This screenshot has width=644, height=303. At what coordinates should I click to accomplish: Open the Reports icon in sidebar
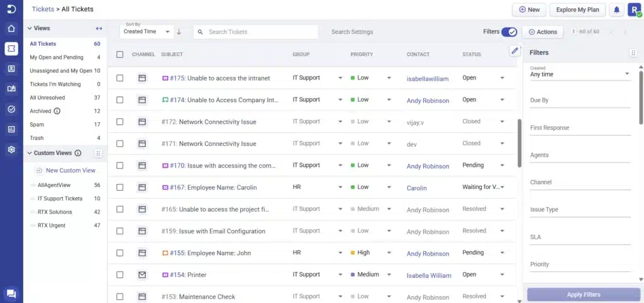tap(11, 129)
